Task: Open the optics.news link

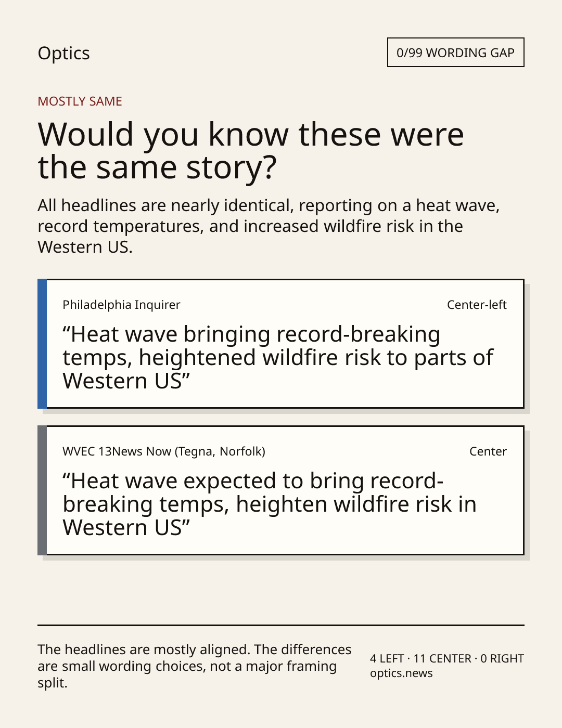Action: (x=401, y=673)
